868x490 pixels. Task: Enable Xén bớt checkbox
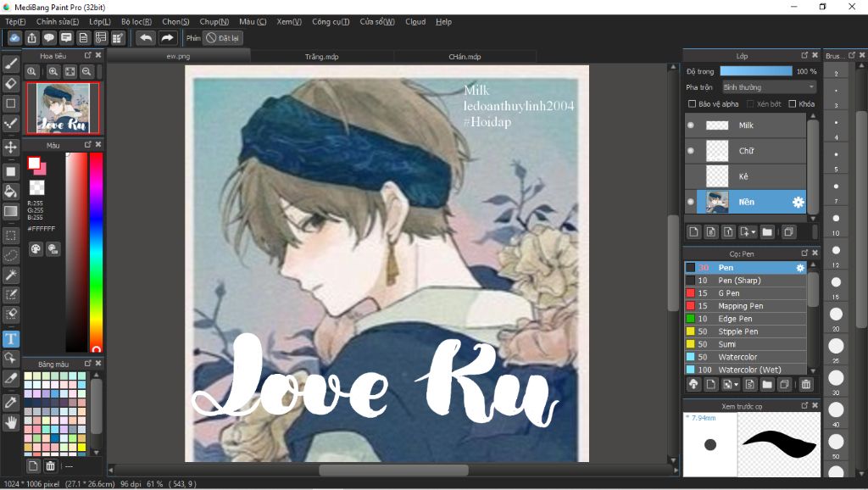750,103
